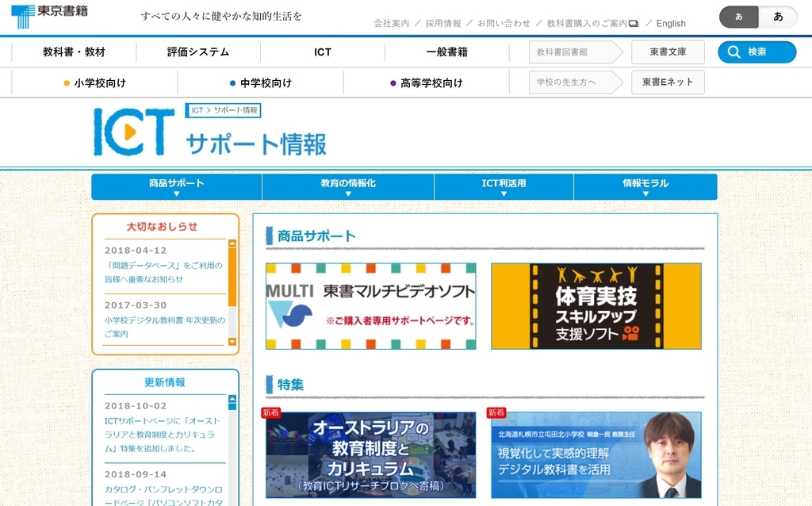The width and height of the screenshot is (812, 506).
Task: Switch to English version link
Action: (x=671, y=23)
